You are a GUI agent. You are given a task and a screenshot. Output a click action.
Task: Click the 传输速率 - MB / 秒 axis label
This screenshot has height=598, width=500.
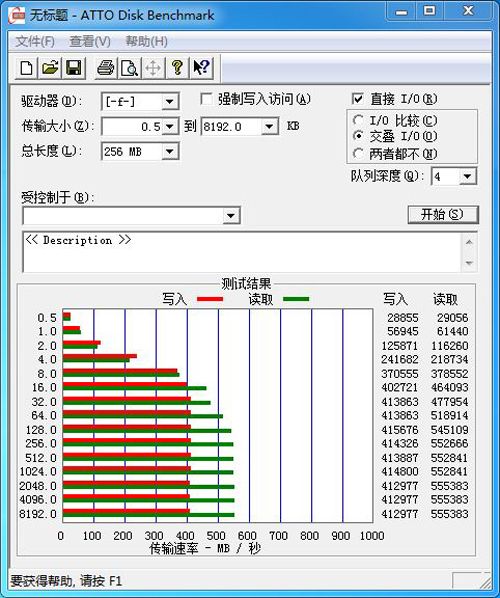[205, 548]
